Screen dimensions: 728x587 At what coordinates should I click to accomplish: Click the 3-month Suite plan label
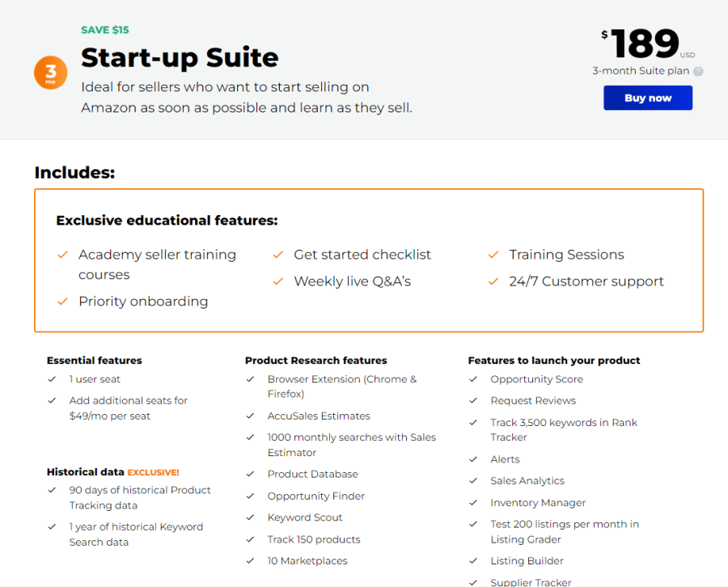pos(641,71)
